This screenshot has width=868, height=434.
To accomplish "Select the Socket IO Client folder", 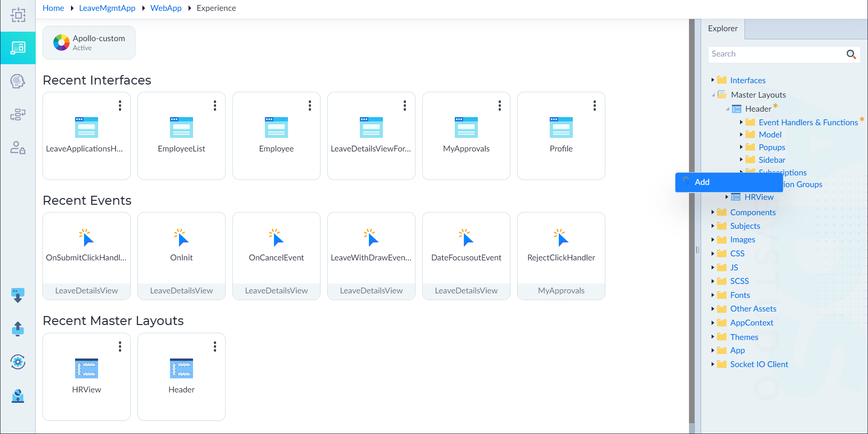I will coord(759,364).
